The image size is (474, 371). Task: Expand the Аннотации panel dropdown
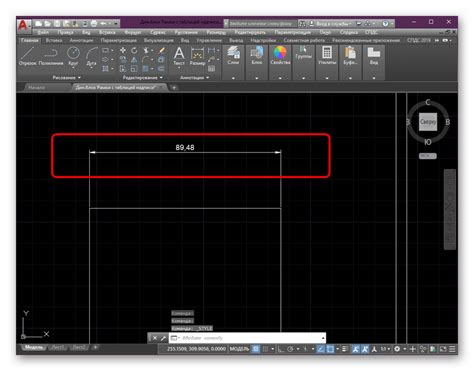tap(195, 78)
